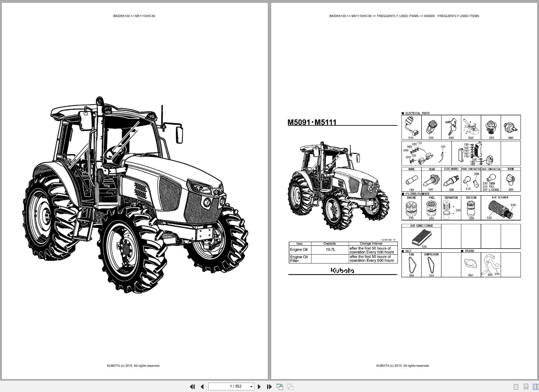Viewport: 539px width, 392px height.
Task: Click the BKIDK5130 >> M5111DHC36 header on left page
Action: coord(134,16)
